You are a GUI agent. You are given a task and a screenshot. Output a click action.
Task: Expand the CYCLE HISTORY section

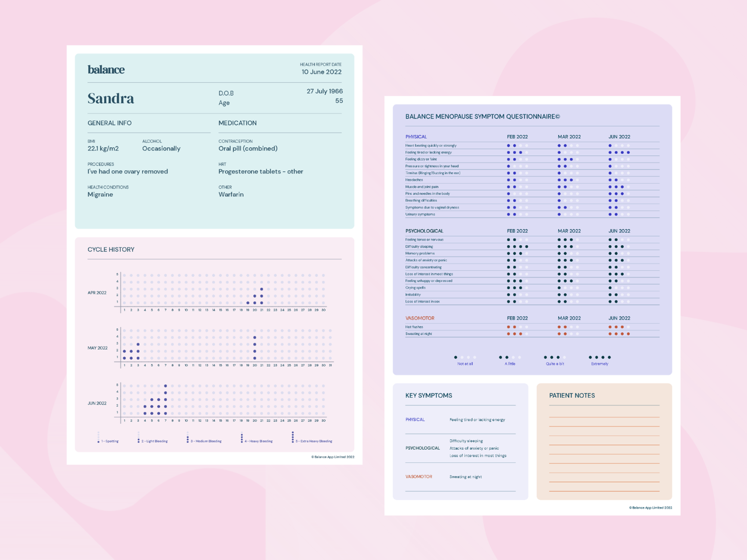tap(111, 249)
